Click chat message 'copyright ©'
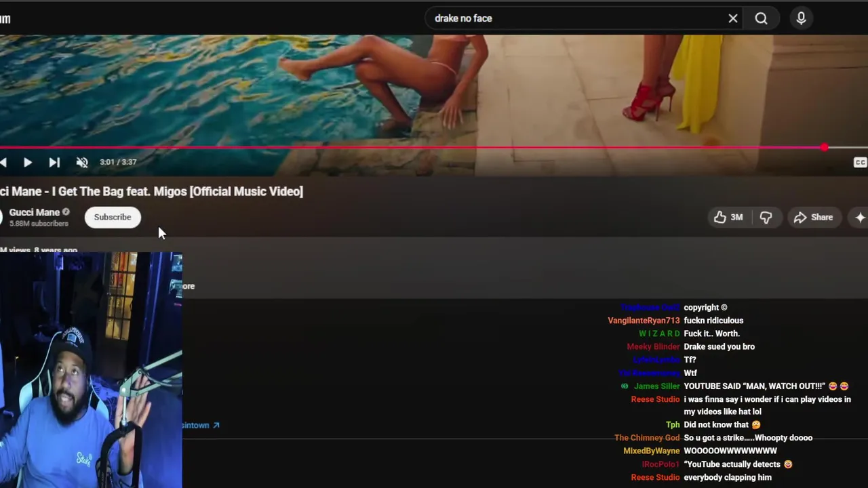The image size is (868, 488). [x=705, y=308]
